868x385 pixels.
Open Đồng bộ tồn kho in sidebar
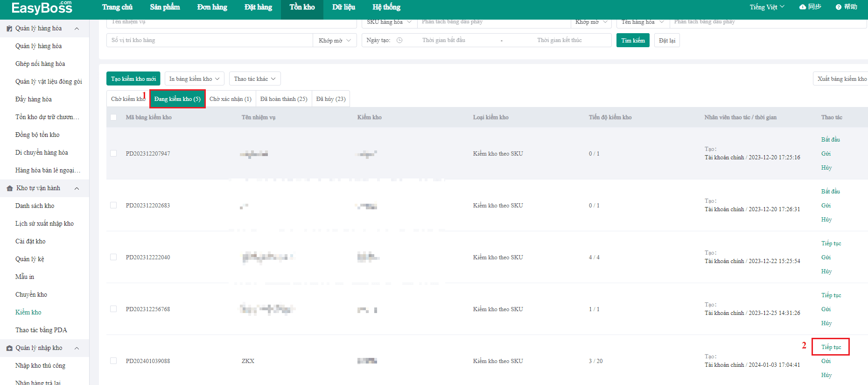[x=37, y=135]
